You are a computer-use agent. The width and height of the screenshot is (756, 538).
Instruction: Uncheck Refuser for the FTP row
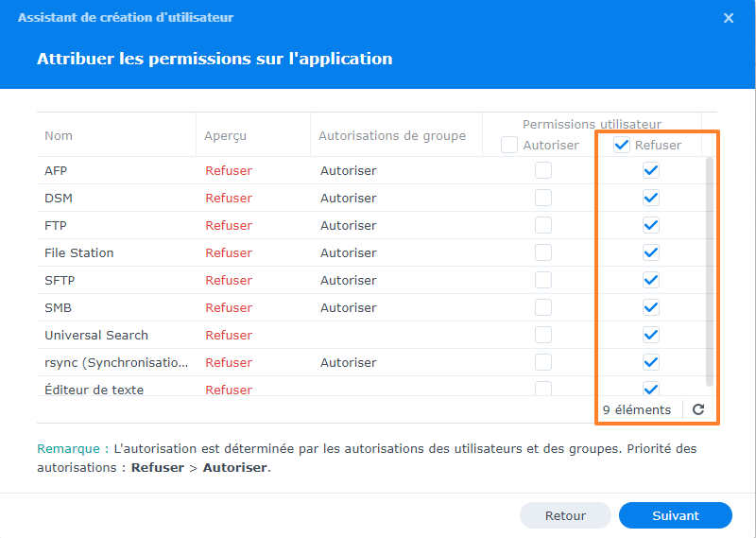click(x=650, y=226)
